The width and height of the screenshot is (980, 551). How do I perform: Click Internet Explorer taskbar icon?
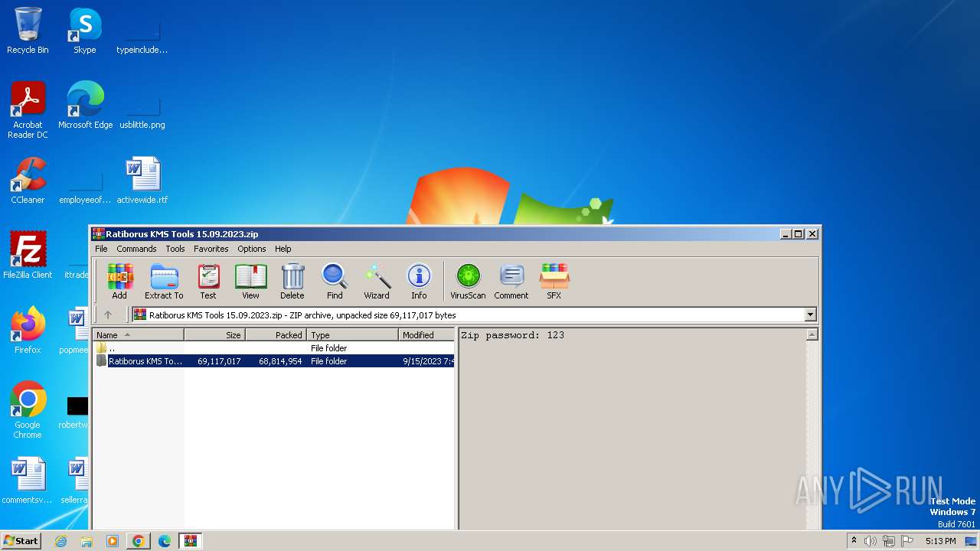pos(61,541)
